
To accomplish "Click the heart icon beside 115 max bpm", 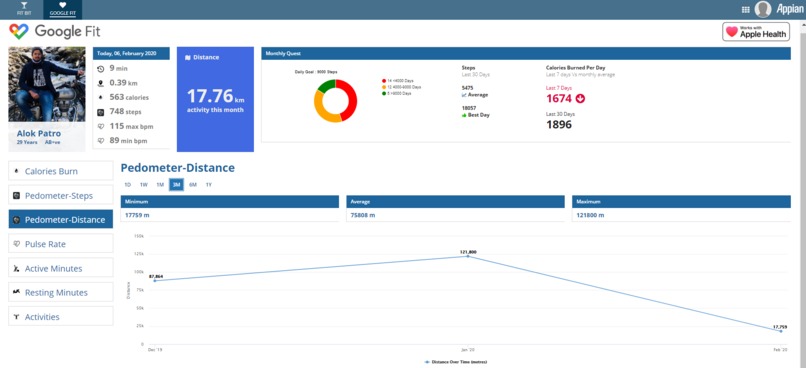I will (x=101, y=126).
